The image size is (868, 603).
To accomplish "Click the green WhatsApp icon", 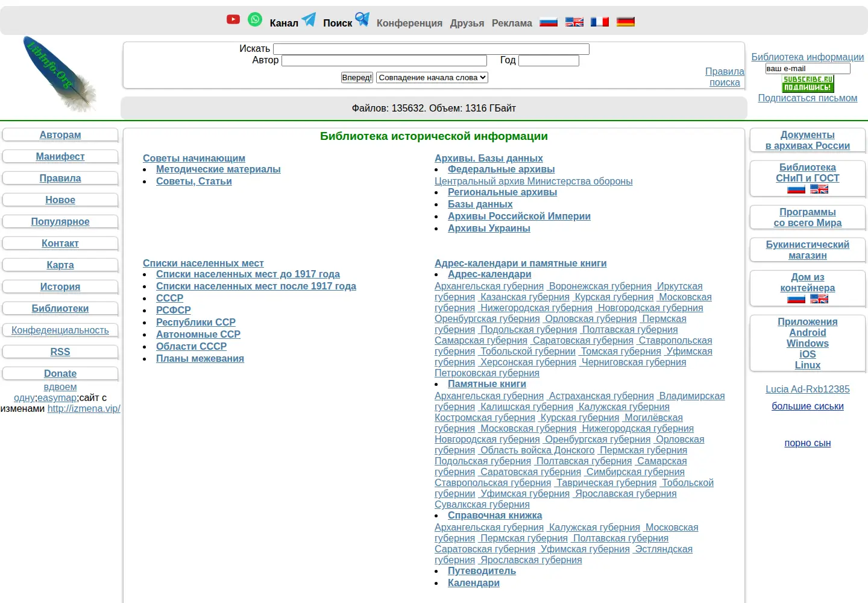I will tap(255, 19).
